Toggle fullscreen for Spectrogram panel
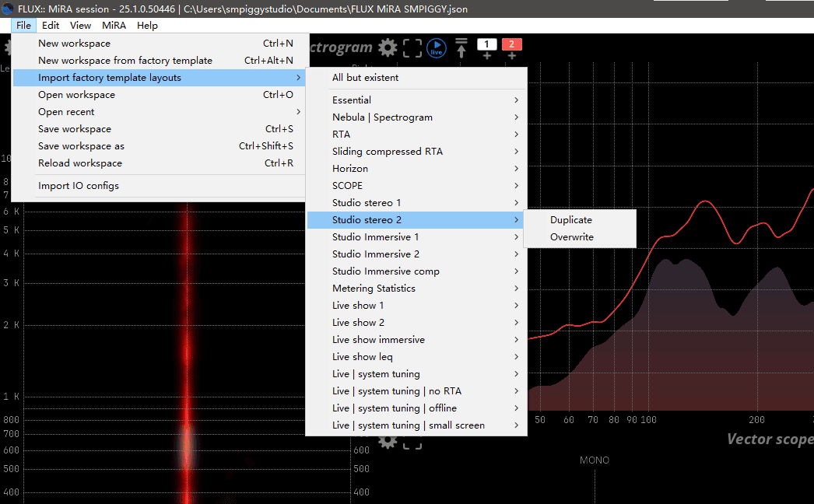Screen dimensions: 814x504 pyautogui.click(x=412, y=47)
